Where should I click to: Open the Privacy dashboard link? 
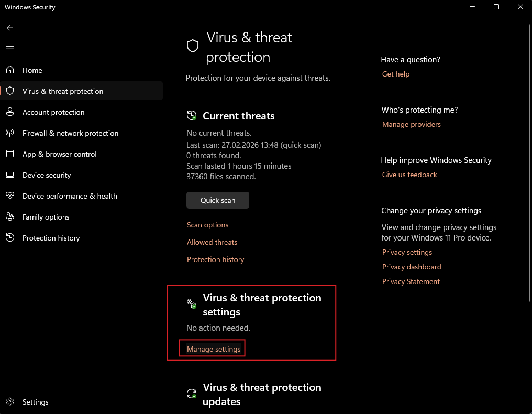[x=412, y=267]
